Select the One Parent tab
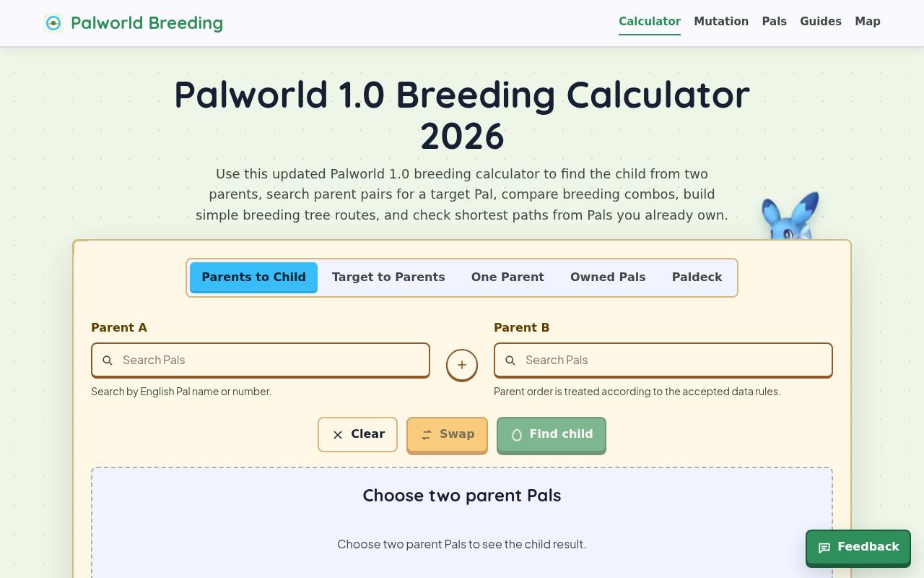 [507, 277]
